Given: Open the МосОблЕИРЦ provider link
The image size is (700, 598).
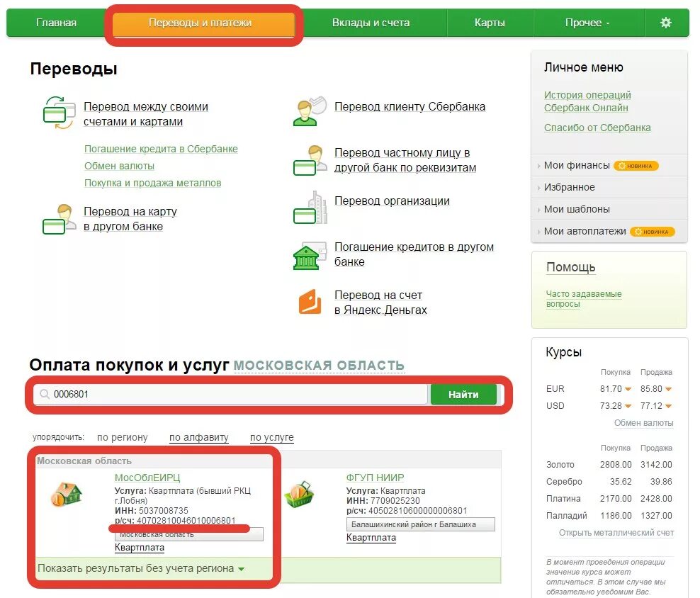Looking at the screenshot, I should (x=147, y=478).
